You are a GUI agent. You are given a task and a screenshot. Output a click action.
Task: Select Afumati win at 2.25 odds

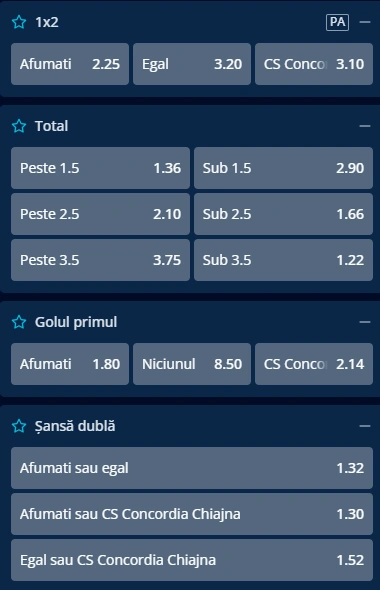[x=70, y=64]
